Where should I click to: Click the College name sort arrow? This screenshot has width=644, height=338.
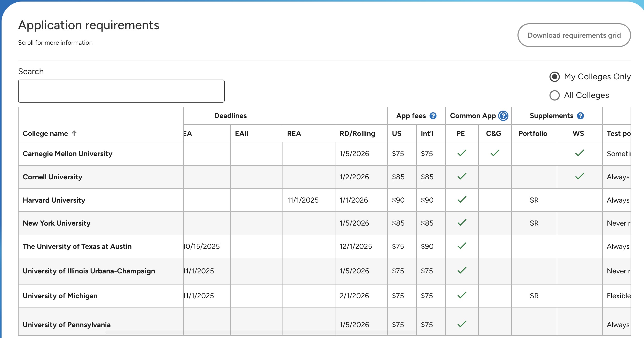74,133
